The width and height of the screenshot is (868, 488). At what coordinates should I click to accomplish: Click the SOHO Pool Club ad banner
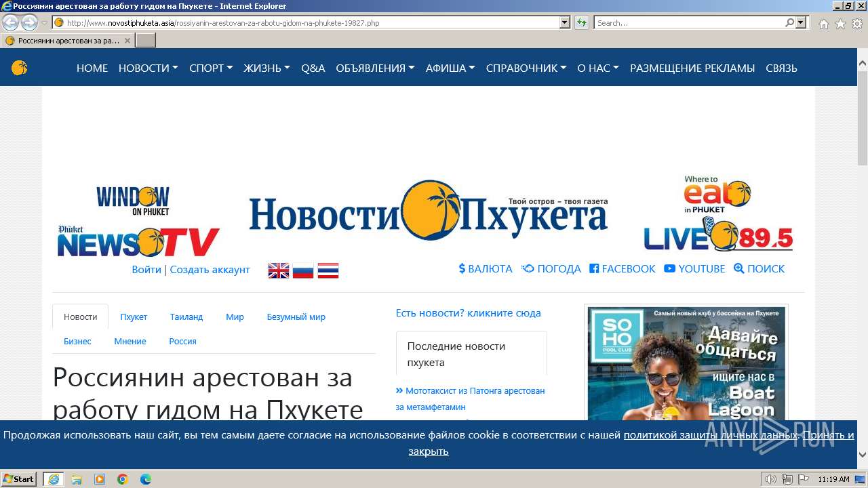point(686,364)
